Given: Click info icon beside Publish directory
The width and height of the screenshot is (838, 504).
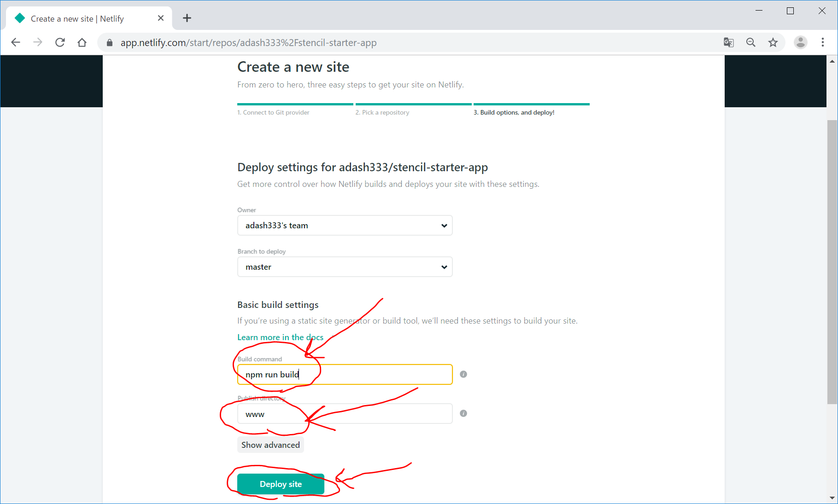Looking at the screenshot, I should 463,413.
